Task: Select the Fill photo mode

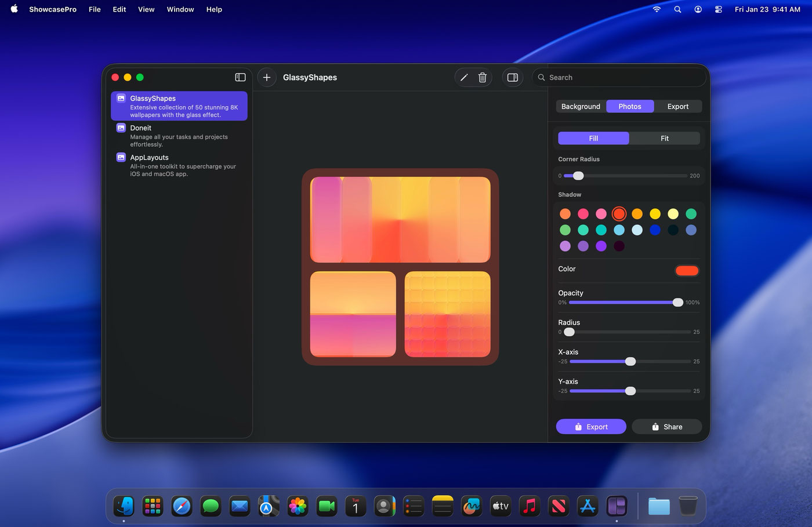Action: coord(593,138)
